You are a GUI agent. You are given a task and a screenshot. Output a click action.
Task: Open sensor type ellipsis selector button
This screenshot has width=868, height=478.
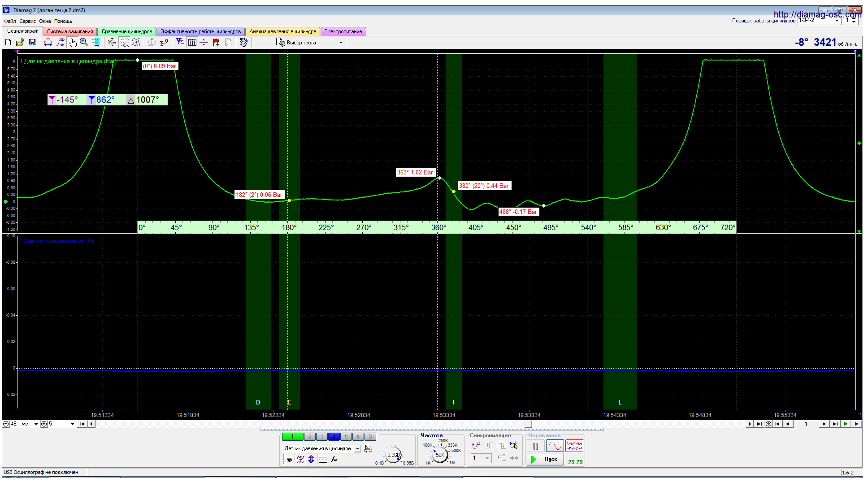(357, 448)
